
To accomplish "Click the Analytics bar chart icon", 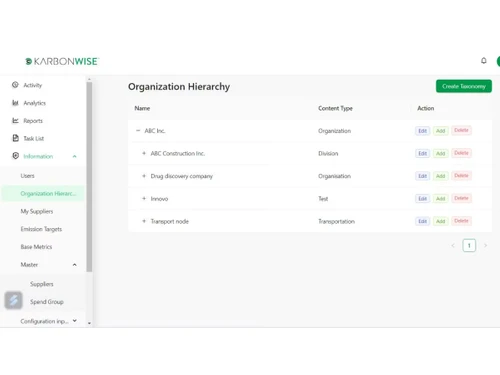I will tap(15, 103).
